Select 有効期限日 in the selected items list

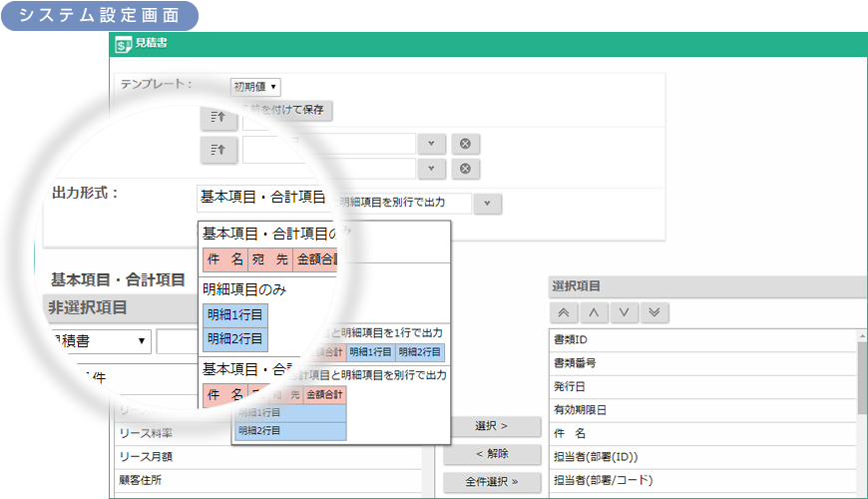(581, 410)
